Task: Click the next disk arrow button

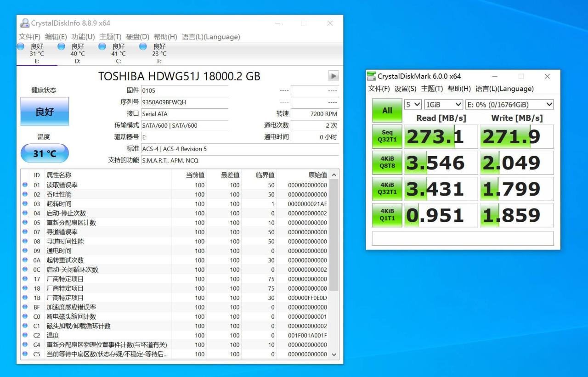Action: pos(334,76)
